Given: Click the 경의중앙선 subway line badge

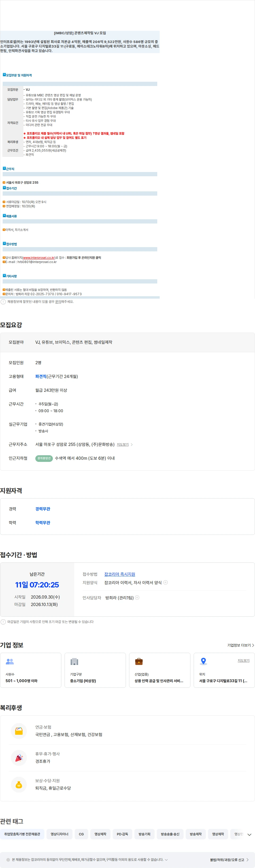Looking at the screenshot, I should tap(44, 458).
